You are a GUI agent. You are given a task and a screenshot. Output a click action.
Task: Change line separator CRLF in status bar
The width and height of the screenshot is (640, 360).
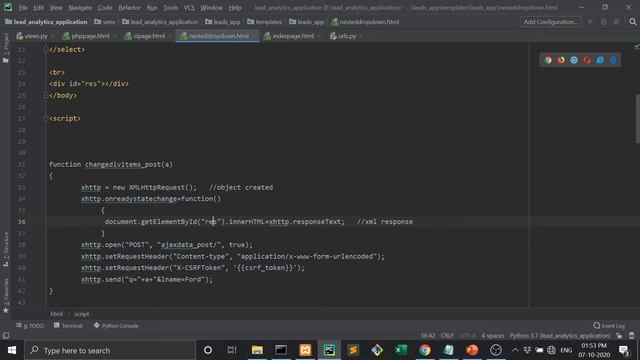click(447, 336)
